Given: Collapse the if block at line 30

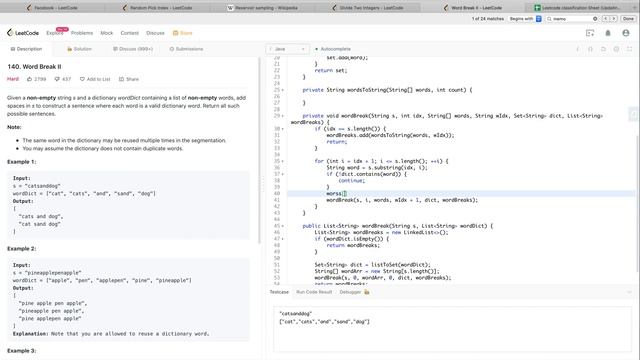Looking at the screenshot, I should [282, 129].
